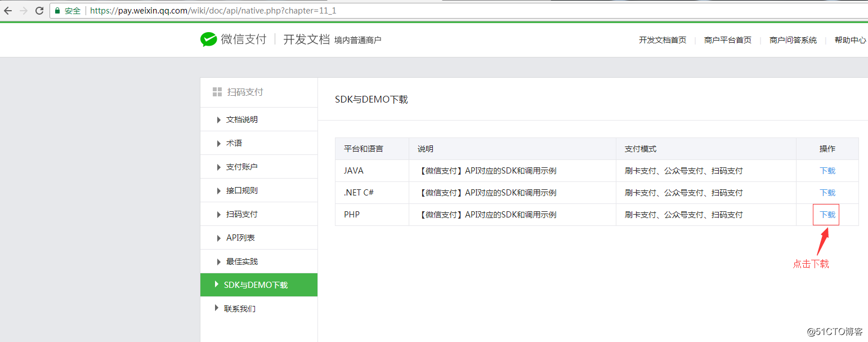Download the JAVA SDK via 下载 link
This screenshot has width=868, height=342.
(x=827, y=171)
